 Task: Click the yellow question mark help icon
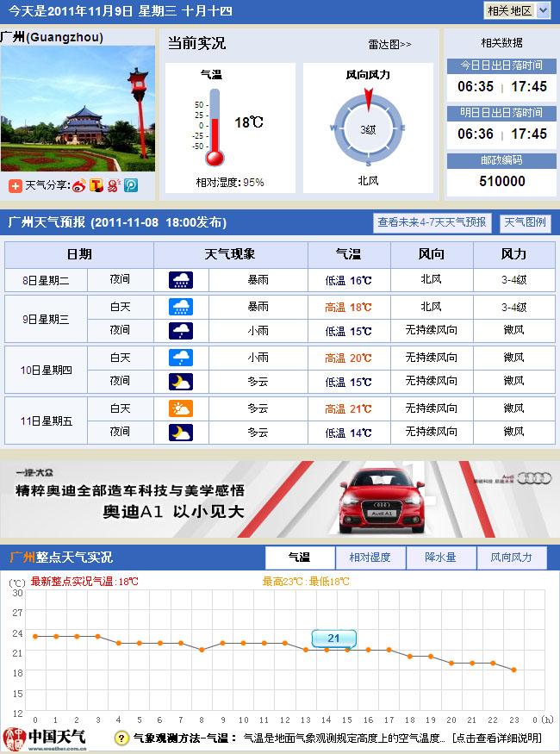click(122, 738)
